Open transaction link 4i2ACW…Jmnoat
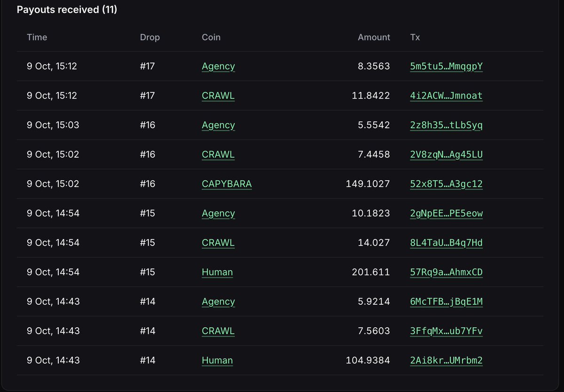 tap(446, 96)
